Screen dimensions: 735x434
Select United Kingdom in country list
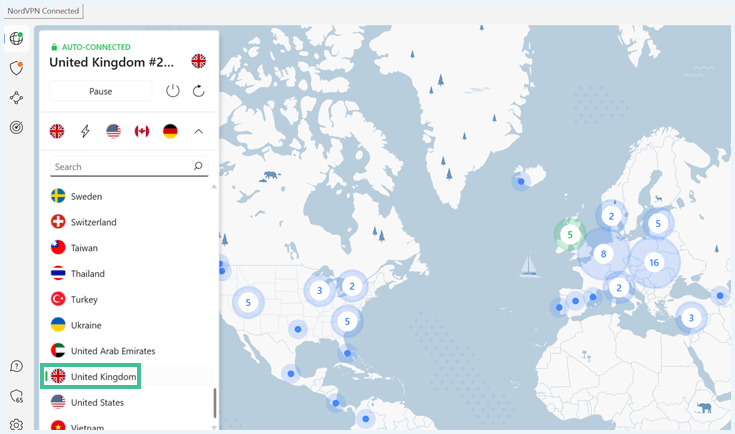click(x=127, y=376)
